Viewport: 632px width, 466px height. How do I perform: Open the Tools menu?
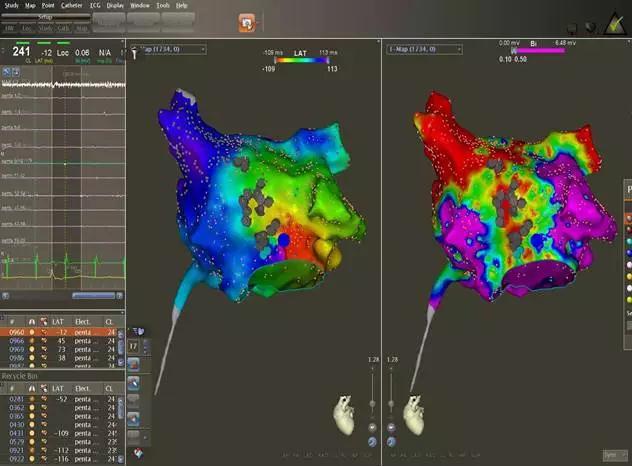point(163,5)
